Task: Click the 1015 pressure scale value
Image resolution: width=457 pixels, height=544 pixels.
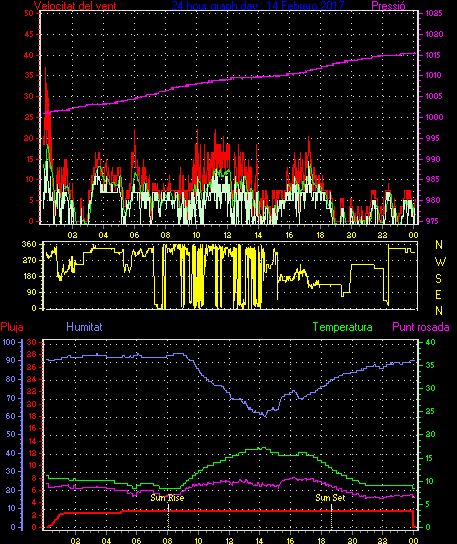Action: pos(434,55)
